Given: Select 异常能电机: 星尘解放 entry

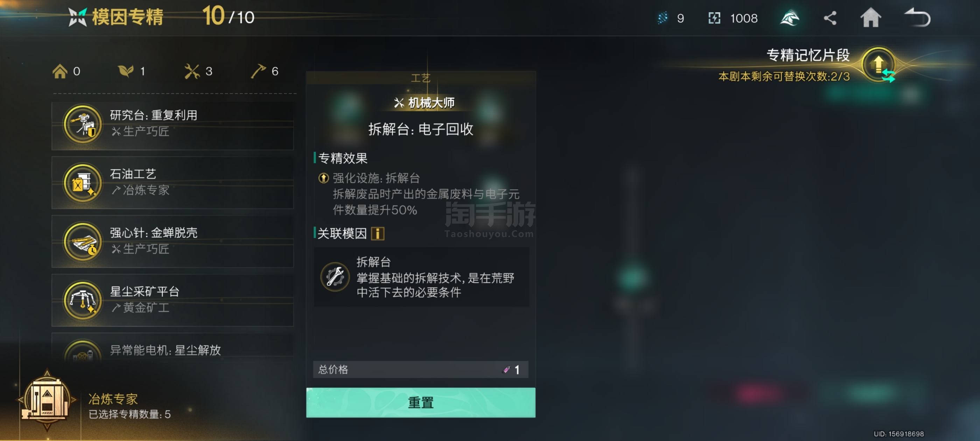Looking at the screenshot, I should pos(173,349).
